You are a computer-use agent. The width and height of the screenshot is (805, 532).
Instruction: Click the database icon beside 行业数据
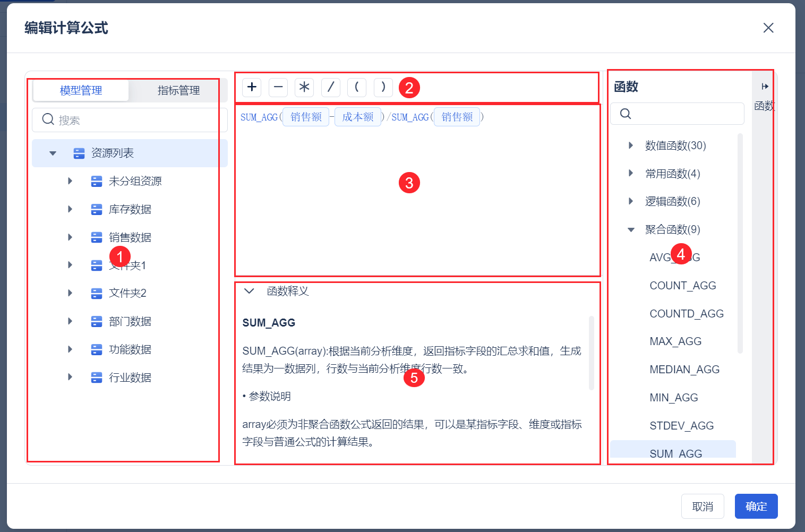96,377
